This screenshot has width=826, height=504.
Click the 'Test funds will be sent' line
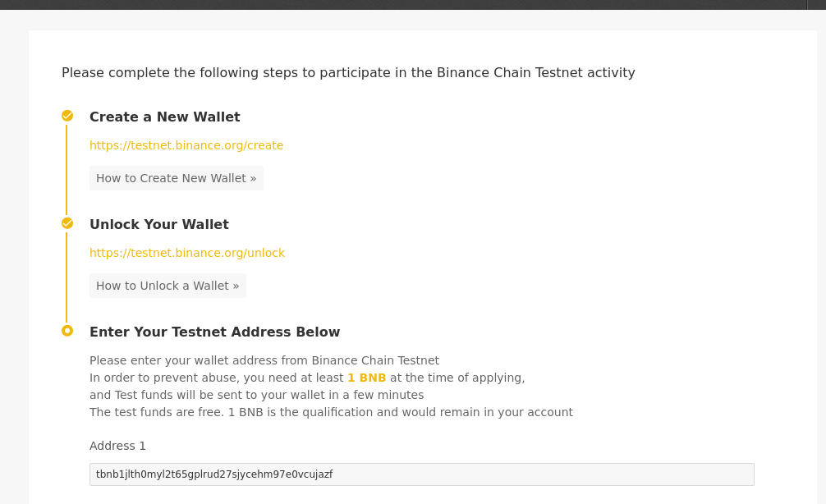click(256, 395)
